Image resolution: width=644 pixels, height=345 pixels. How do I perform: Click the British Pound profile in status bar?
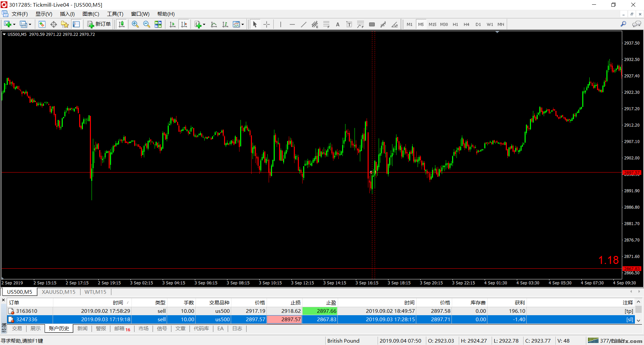point(343,341)
